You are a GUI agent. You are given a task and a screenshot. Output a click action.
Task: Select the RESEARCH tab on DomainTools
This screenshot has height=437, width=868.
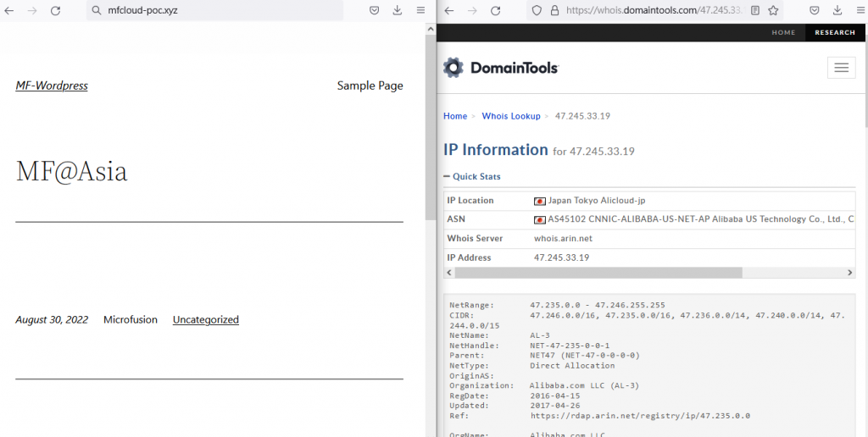point(835,33)
